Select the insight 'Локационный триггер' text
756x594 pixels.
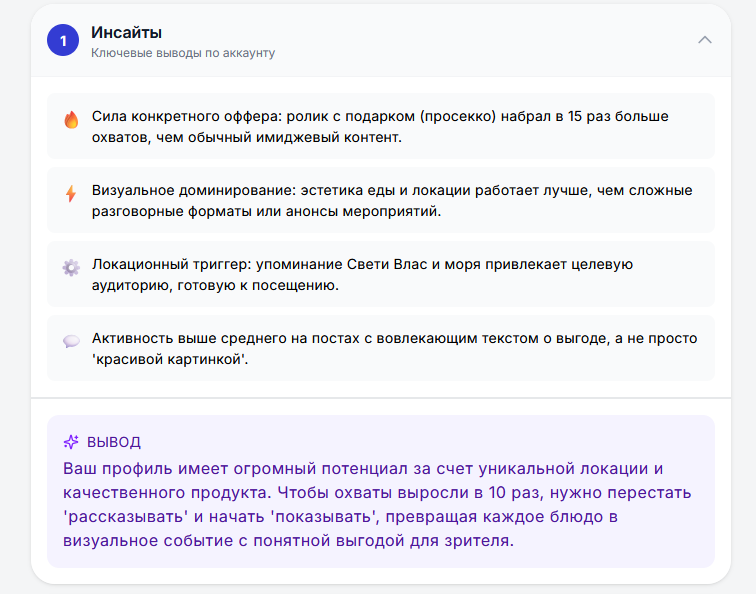click(x=362, y=275)
